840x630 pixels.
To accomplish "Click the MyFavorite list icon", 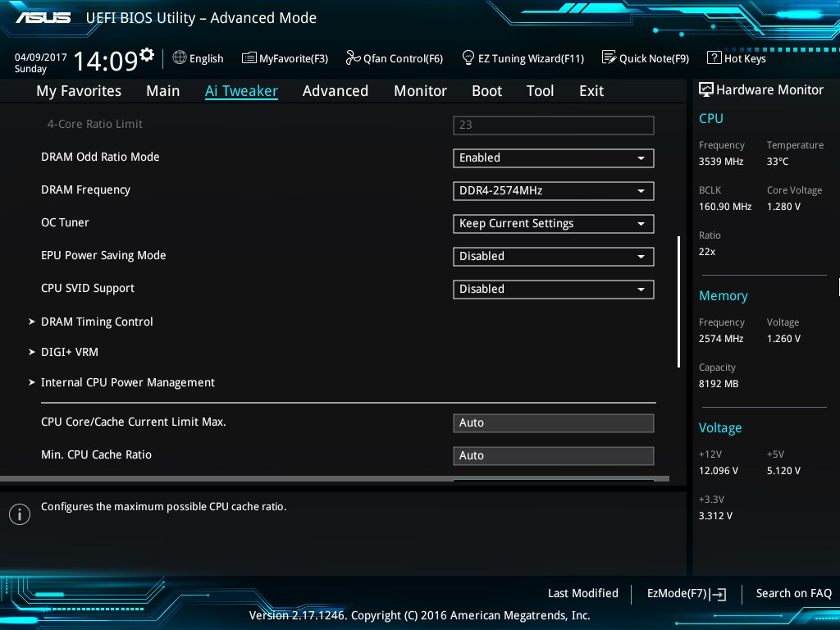I will pyautogui.click(x=249, y=58).
